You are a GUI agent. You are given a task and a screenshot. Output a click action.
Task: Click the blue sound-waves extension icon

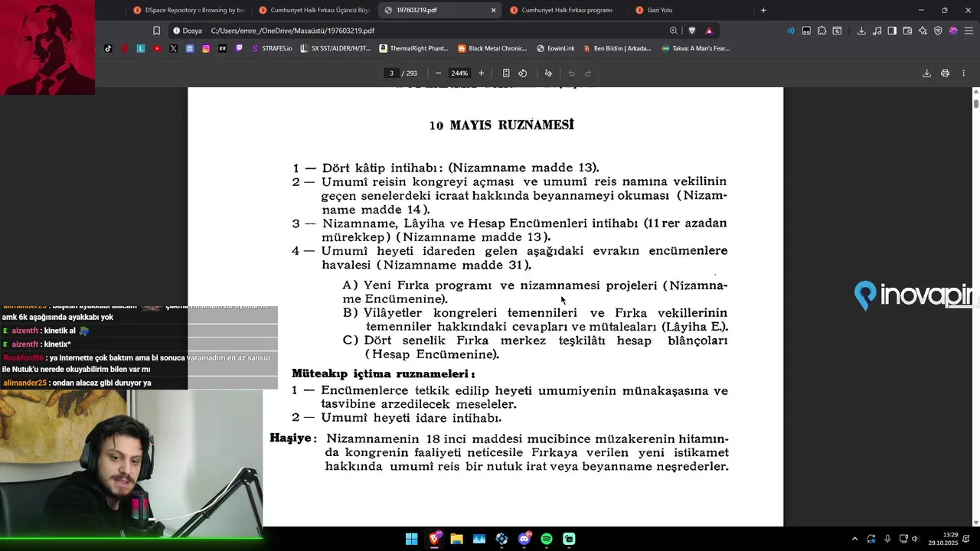[x=791, y=31]
